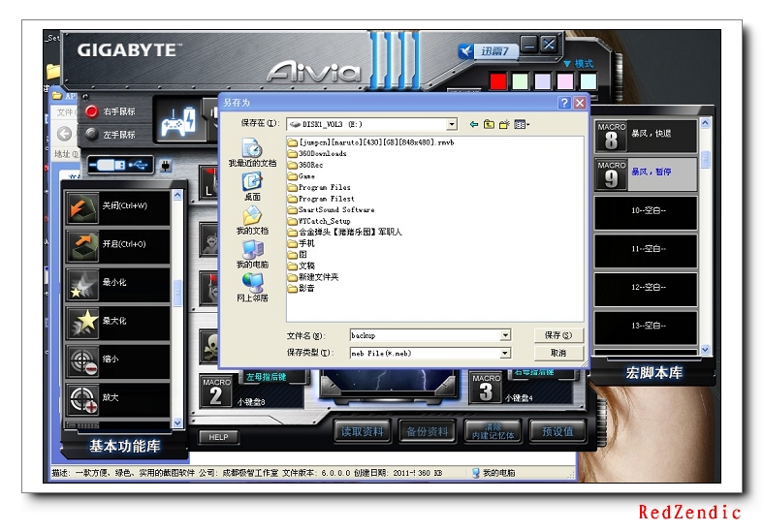The height and width of the screenshot is (532, 764).
Task: Choose the 缩小 zoom-out crosshair icon
Action: [x=82, y=362]
